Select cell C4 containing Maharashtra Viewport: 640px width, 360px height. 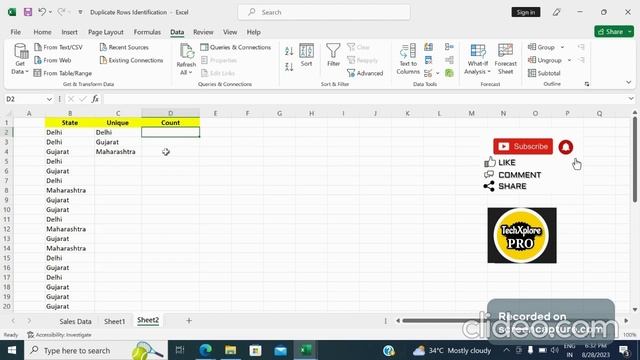click(x=118, y=152)
